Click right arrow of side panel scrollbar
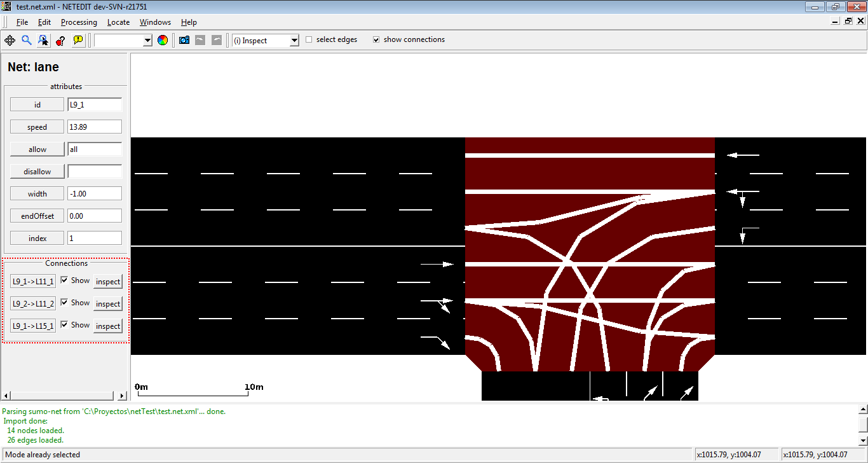The width and height of the screenshot is (868, 463). point(123,396)
